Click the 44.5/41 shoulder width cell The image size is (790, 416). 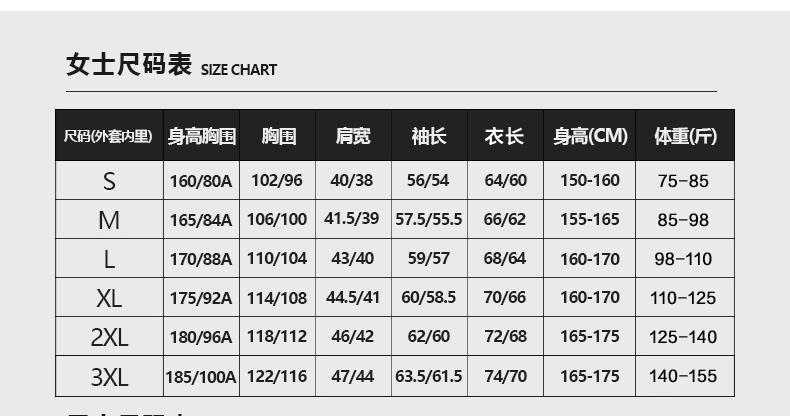(x=353, y=298)
